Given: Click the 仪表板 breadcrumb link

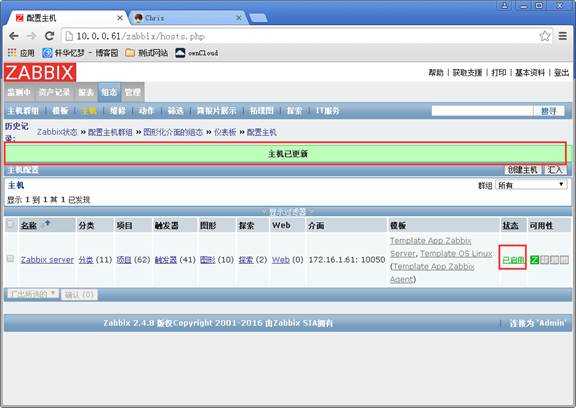Looking at the screenshot, I should click(x=225, y=132).
